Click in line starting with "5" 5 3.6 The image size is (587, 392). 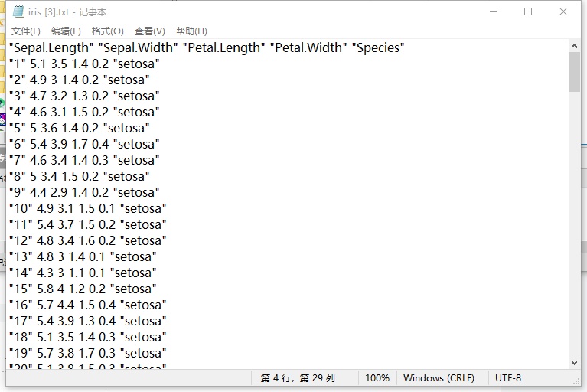coord(80,129)
